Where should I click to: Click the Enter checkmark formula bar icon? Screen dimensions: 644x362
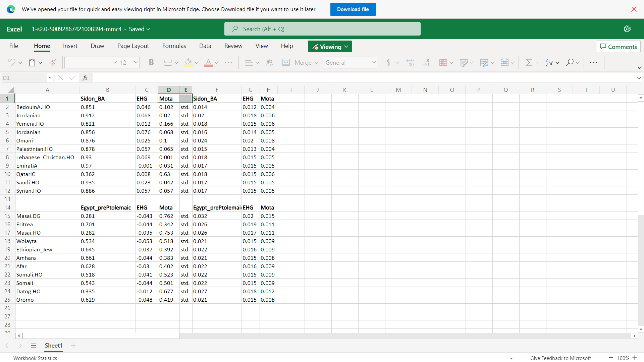(x=72, y=78)
